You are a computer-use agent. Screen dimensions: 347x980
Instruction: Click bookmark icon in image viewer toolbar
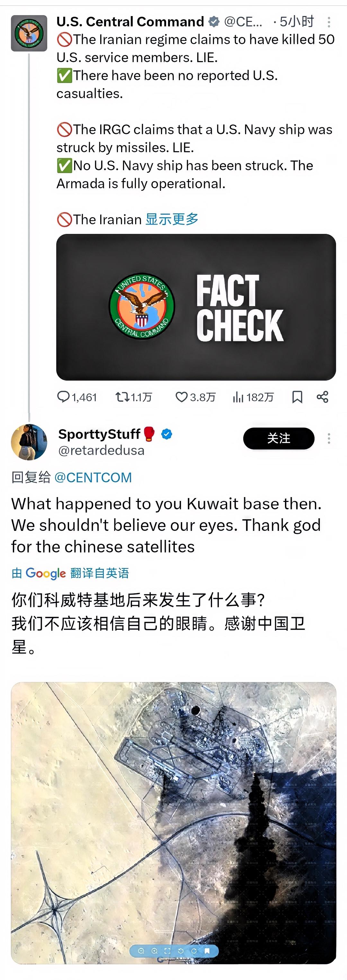point(207,951)
